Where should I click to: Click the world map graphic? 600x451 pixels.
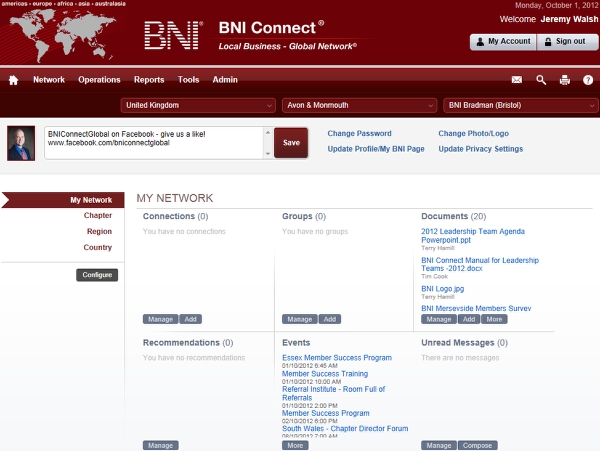click(62, 35)
